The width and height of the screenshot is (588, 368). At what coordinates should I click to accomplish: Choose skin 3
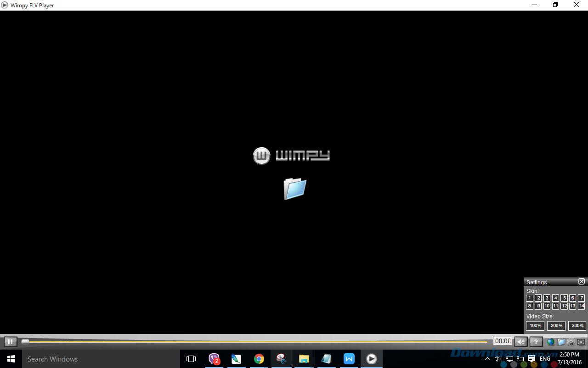point(547,298)
